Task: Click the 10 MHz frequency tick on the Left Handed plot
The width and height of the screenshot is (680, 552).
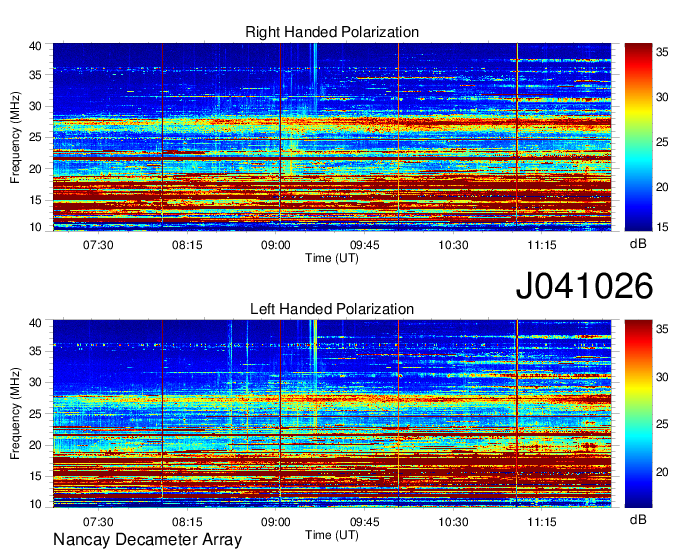Action: click(35, 504)
